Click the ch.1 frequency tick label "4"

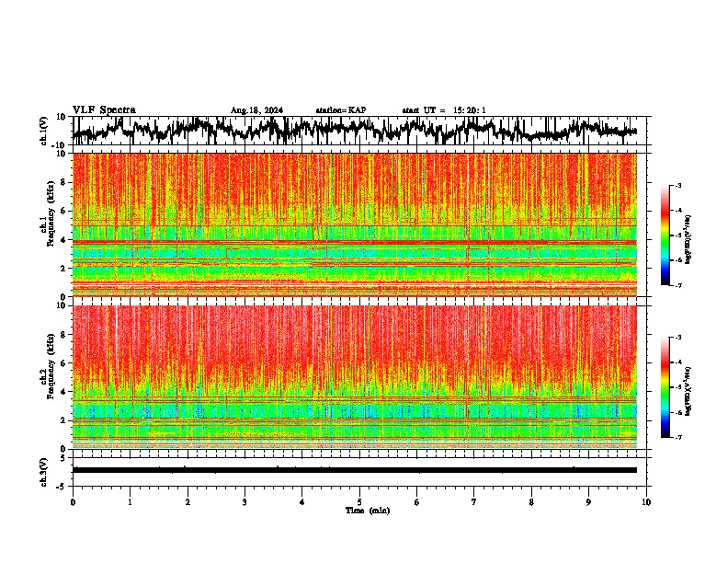coord(63,240)
